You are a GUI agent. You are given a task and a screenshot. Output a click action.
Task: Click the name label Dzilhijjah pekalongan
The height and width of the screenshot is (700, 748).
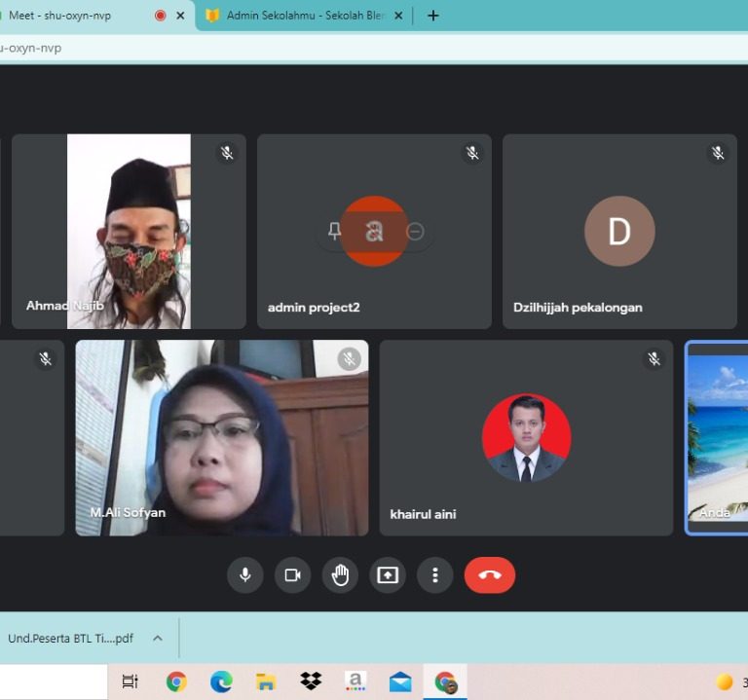578,308
